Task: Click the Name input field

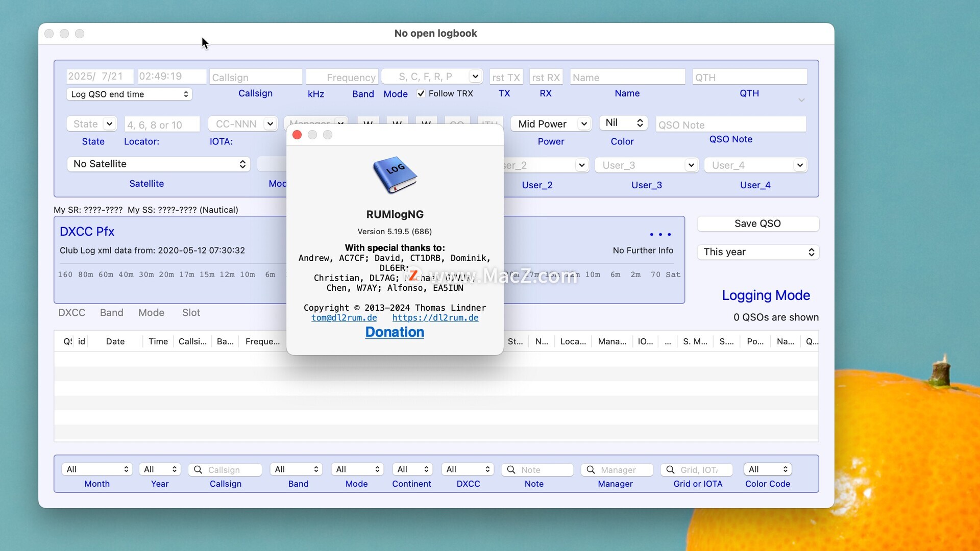Action: click(627, 77)
